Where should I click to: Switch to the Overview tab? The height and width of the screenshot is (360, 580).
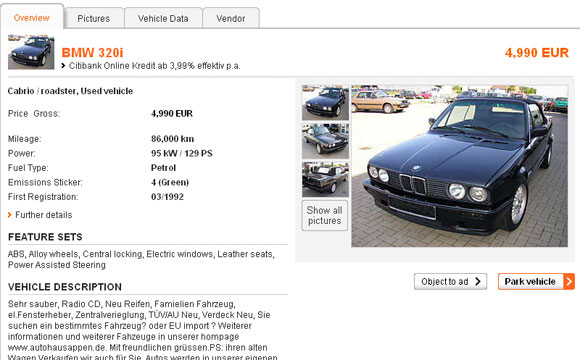point(32,17)
